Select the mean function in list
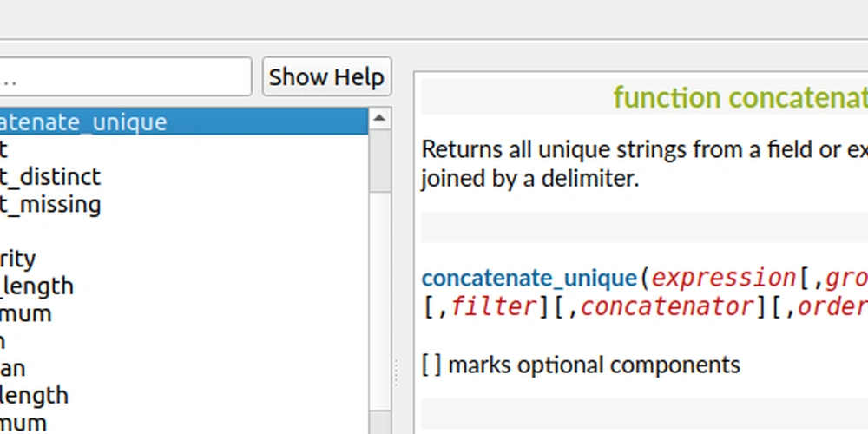 click(4, 341)
